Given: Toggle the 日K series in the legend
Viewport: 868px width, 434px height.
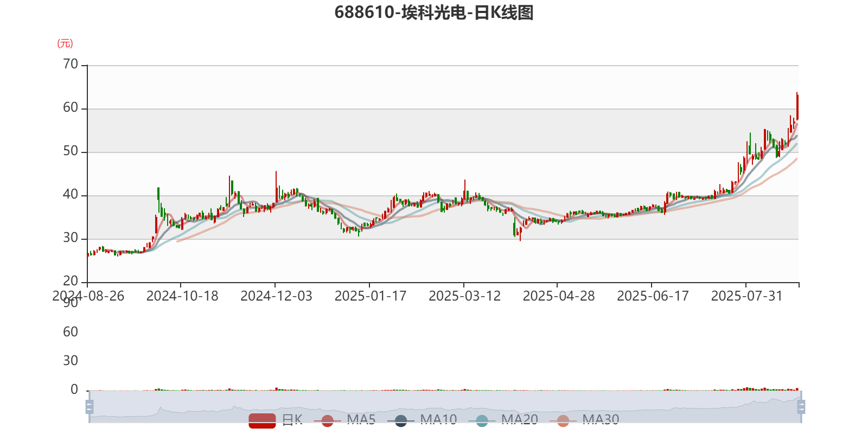Looking at the screenshot, I should click(x=276, y=420).
